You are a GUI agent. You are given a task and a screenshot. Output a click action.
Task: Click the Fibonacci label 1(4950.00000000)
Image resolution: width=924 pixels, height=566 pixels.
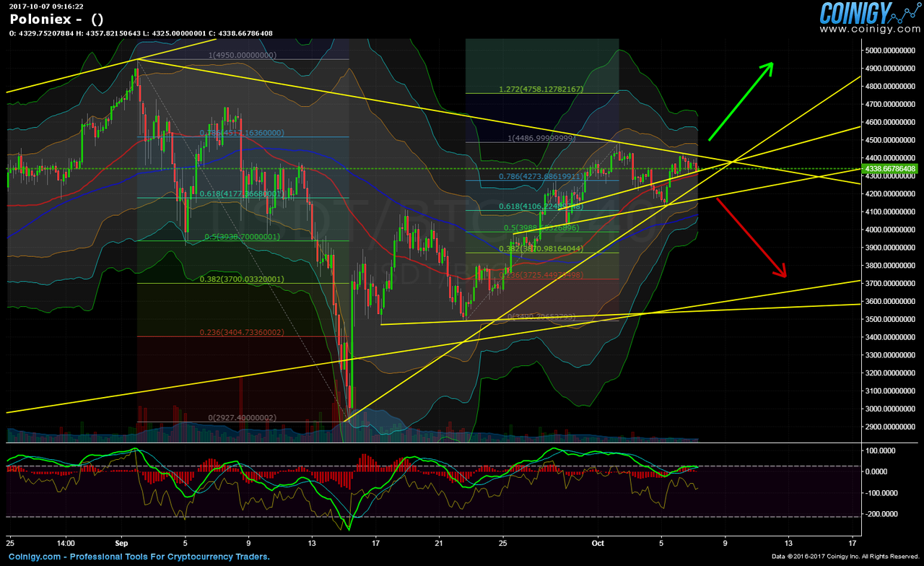click(243, 55)
